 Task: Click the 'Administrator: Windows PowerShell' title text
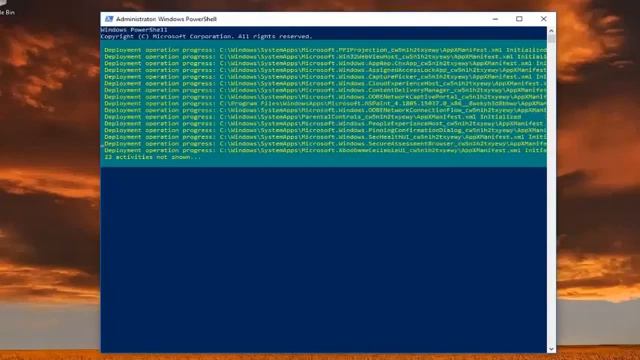[166, 19]
